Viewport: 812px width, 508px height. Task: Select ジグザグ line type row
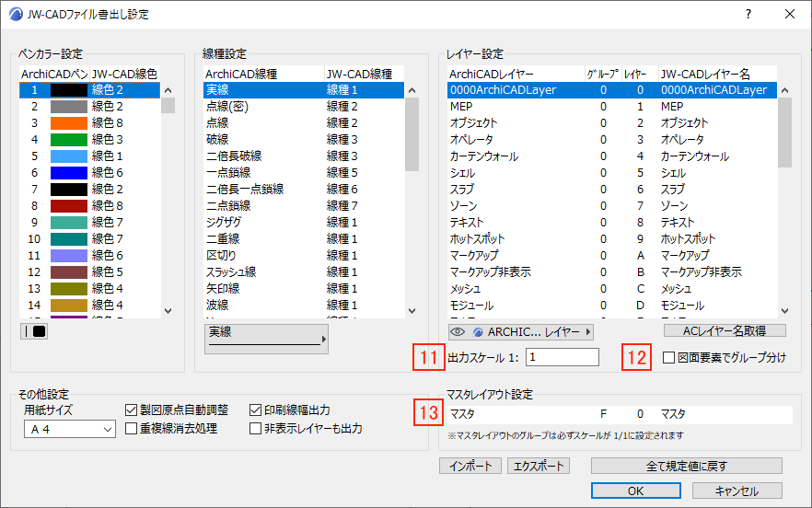pos(304,223)
